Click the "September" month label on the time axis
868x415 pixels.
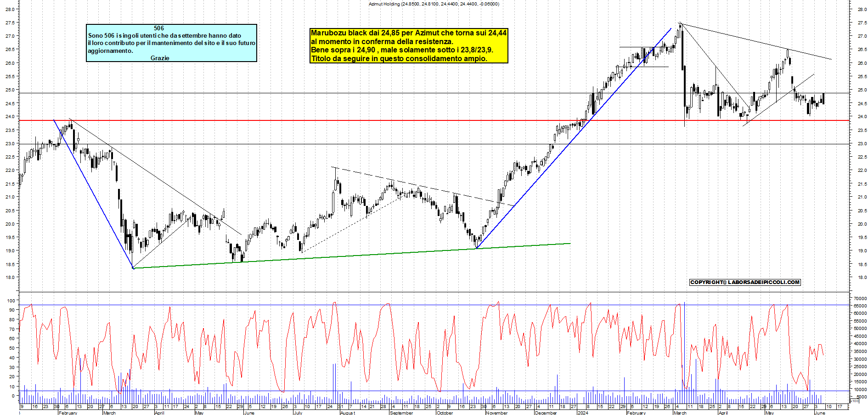tap(401, 413)
